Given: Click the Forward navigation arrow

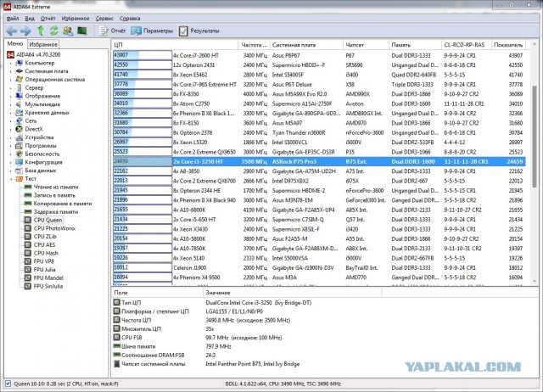Looking at the screenshot, I should pos(25,30).
